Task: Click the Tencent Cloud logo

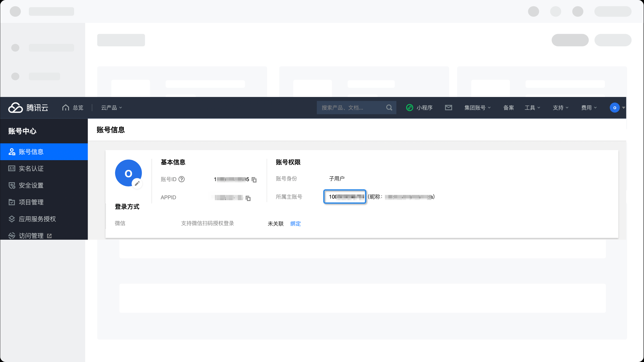Action: tap(28, 108)
